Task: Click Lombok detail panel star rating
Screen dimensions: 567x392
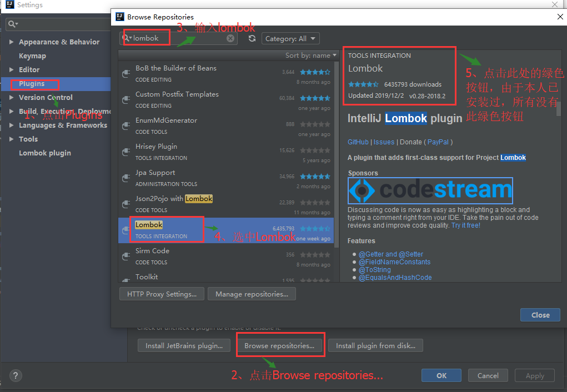Action: [363, 84]
